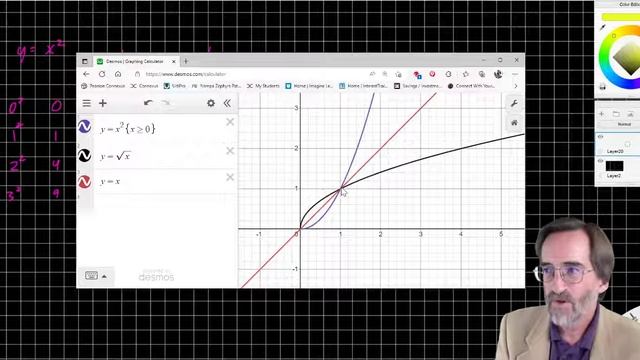Open the My Students bookmark
This screenshot has height=360, width=640.
[264, 86]
